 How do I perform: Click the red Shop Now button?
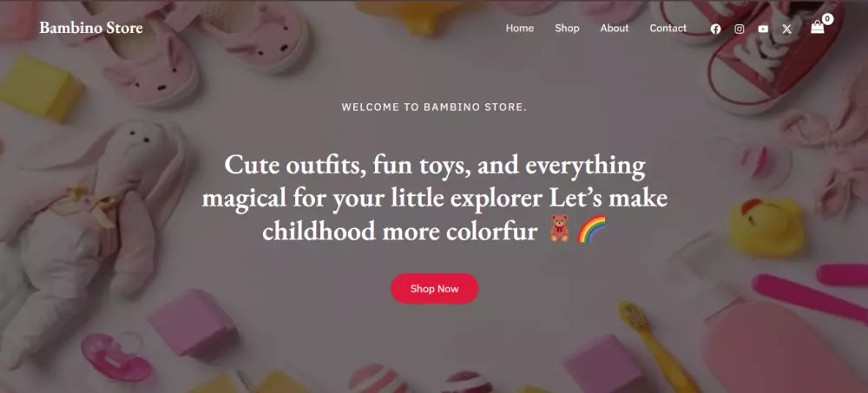click(435, 288)
